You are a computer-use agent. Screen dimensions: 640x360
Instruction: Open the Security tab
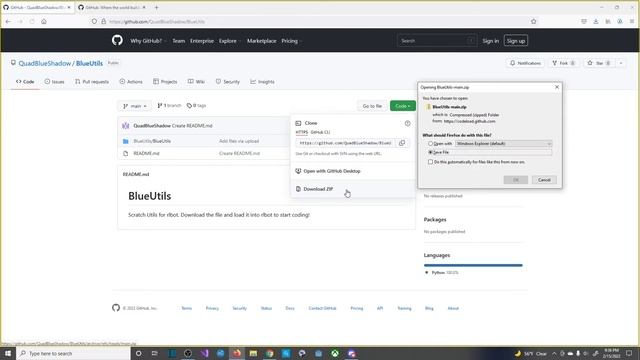click(x=227, y=82)
